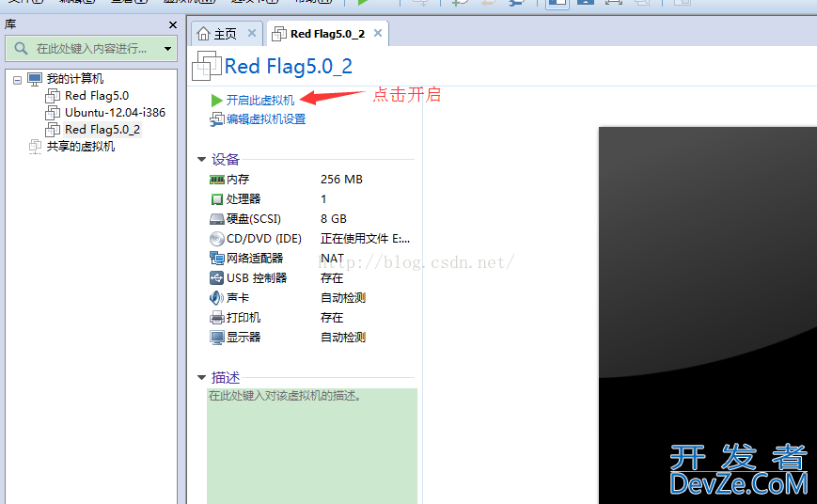The image size is (817, 504).
Task: Open the library search options dropdown arrow
Action: pos(167,49)
